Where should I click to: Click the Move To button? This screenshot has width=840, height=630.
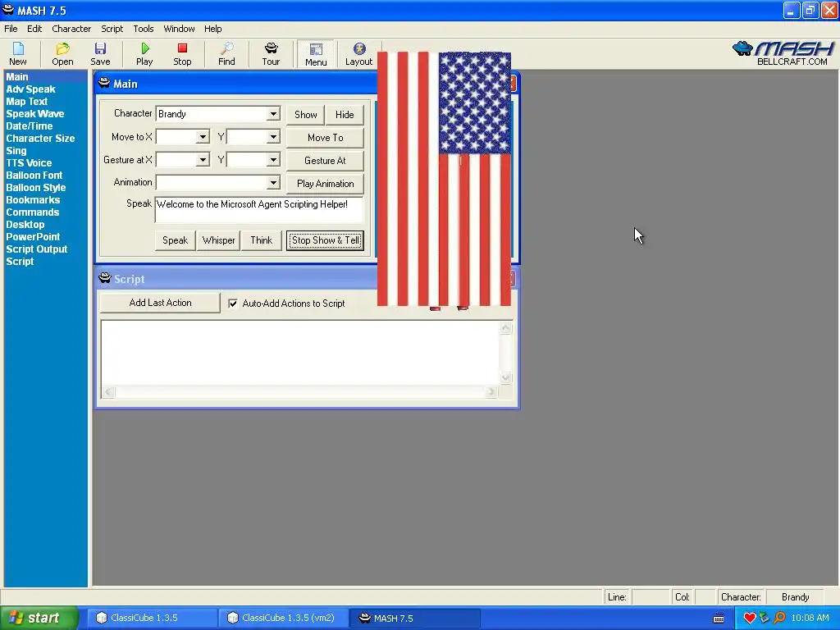point(325,138)
